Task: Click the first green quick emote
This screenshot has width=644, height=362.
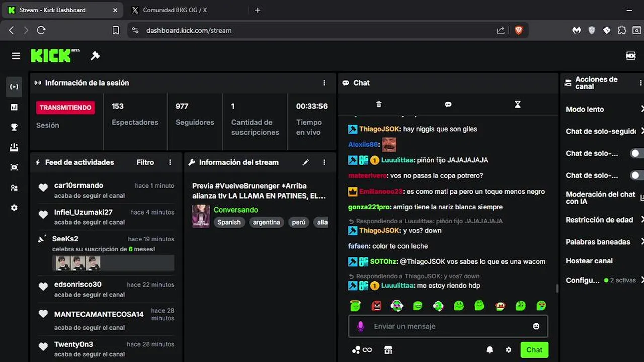Action: pos(355,305)
